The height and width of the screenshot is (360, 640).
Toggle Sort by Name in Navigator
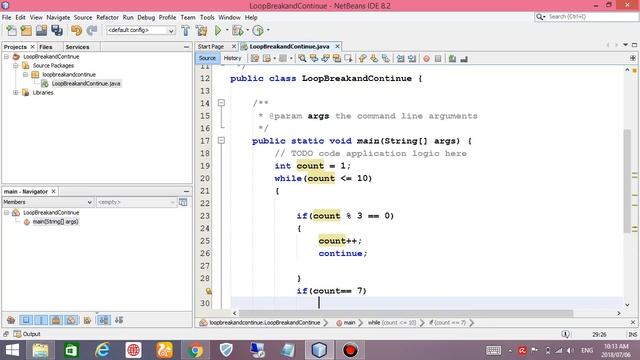[104, 320]
